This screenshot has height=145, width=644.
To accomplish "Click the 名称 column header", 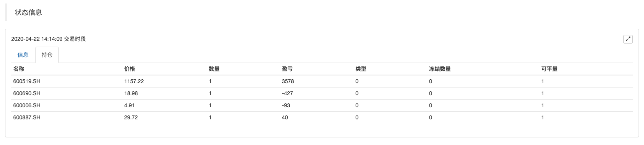I will 19,69.
